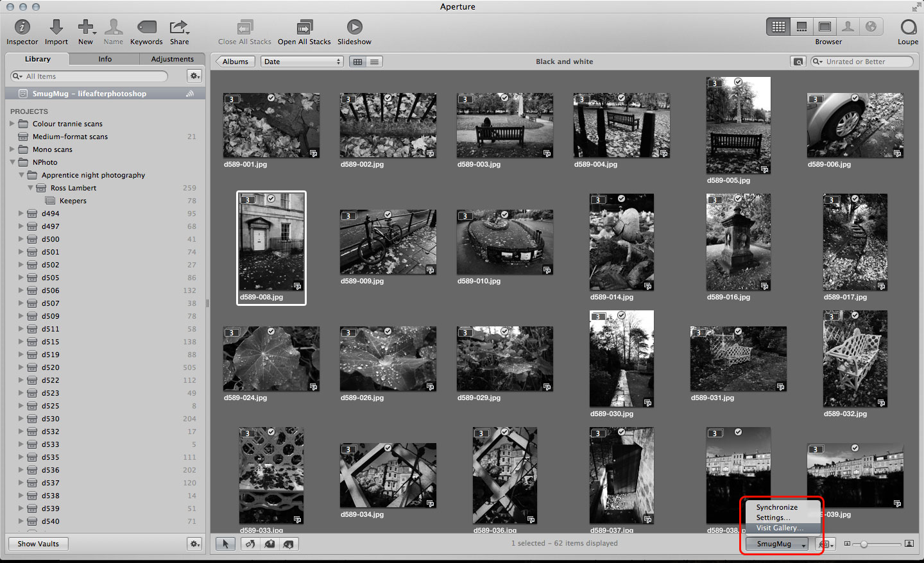Activate the Loupe tool
Image resolution: width=924 pixels, height=563 pixels.
click(908, 27)
